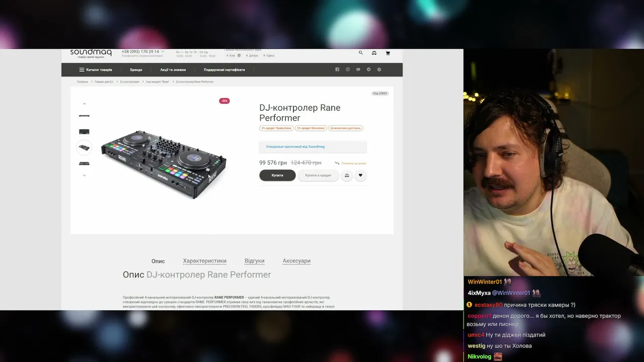Select the fourth product thumbnail
Viewport: 644px width, 362px height.
(84, 163)
